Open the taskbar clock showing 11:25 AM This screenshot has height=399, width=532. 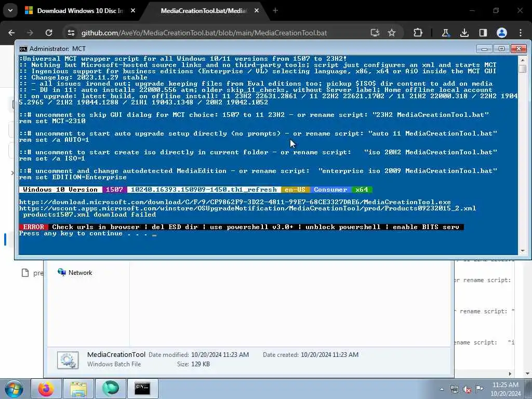click(x=506, y=389)
